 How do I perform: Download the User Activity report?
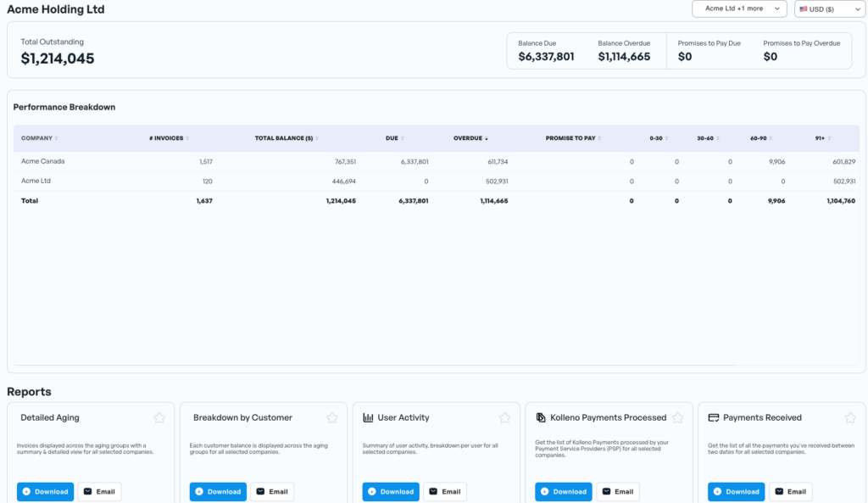(392, 491)
